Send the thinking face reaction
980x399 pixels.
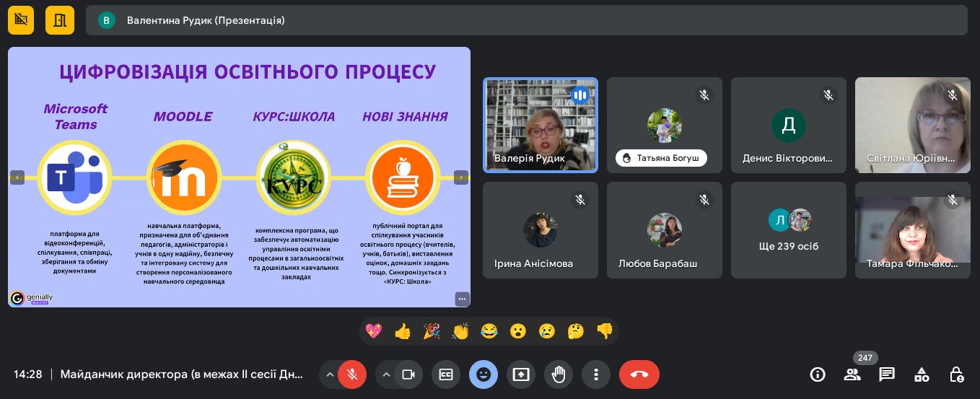(x=575, y=331)
